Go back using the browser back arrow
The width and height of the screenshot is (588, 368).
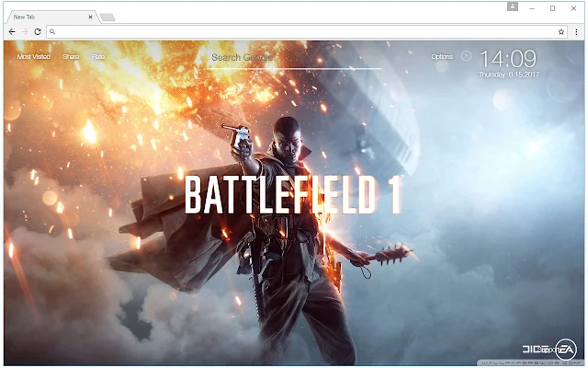point(12,32)
